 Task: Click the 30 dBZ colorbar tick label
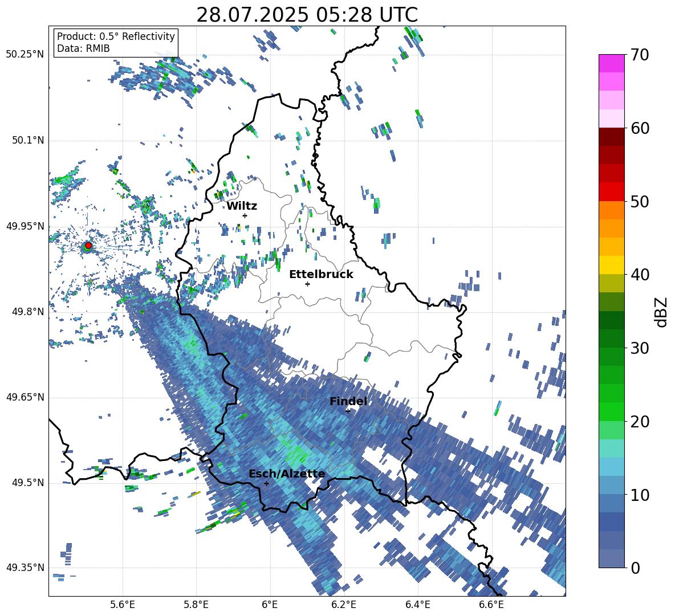point(640,348)
